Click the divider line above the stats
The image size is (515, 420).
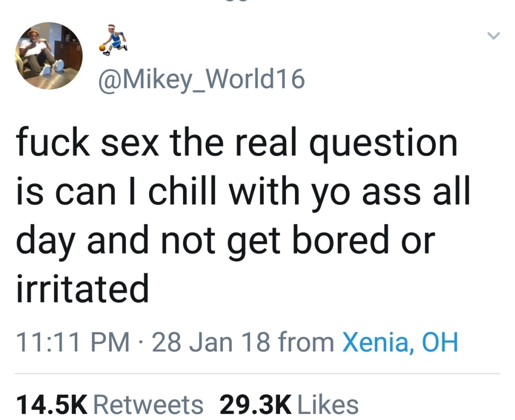click(x=257, y=373)
